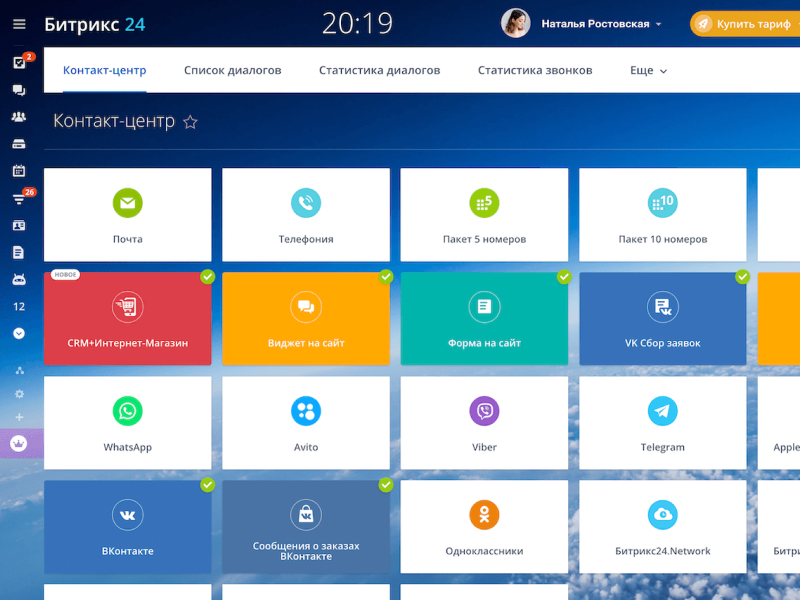Expand the Еще dropdown menu

tap(648, 70)
